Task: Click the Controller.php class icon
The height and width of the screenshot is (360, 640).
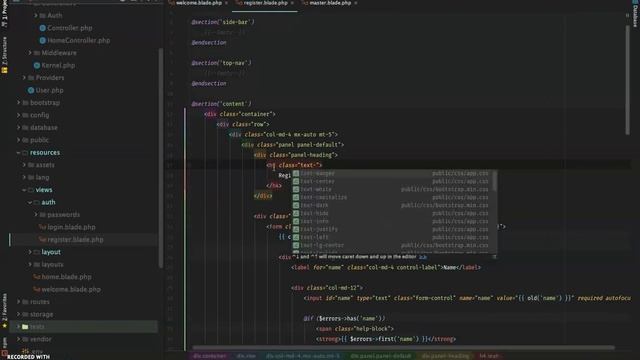Action: tap(42, 28)
